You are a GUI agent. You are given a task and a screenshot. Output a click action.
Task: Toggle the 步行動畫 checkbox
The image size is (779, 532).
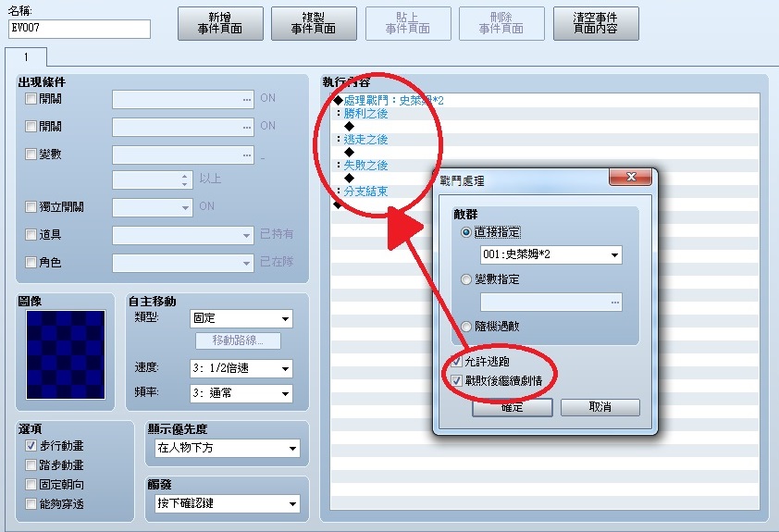pos(31,446)
